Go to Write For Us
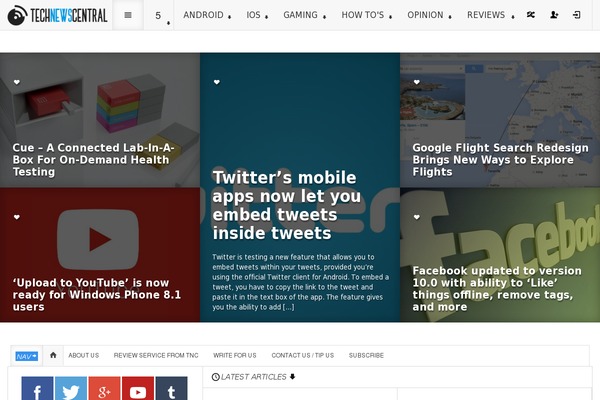 pyautogui.click(x=235, y=355)
